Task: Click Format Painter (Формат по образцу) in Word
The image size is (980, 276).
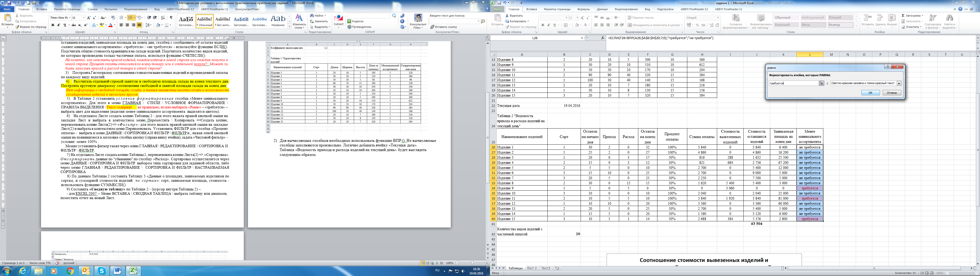Action: click(x=31, y=27)
